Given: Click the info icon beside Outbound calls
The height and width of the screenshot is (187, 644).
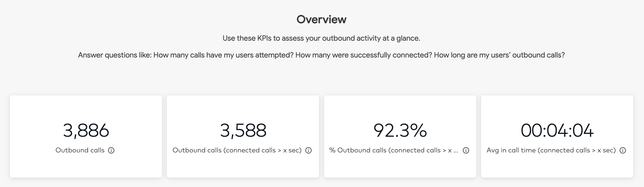Looking at the screenshot, I should click(111, 150).
